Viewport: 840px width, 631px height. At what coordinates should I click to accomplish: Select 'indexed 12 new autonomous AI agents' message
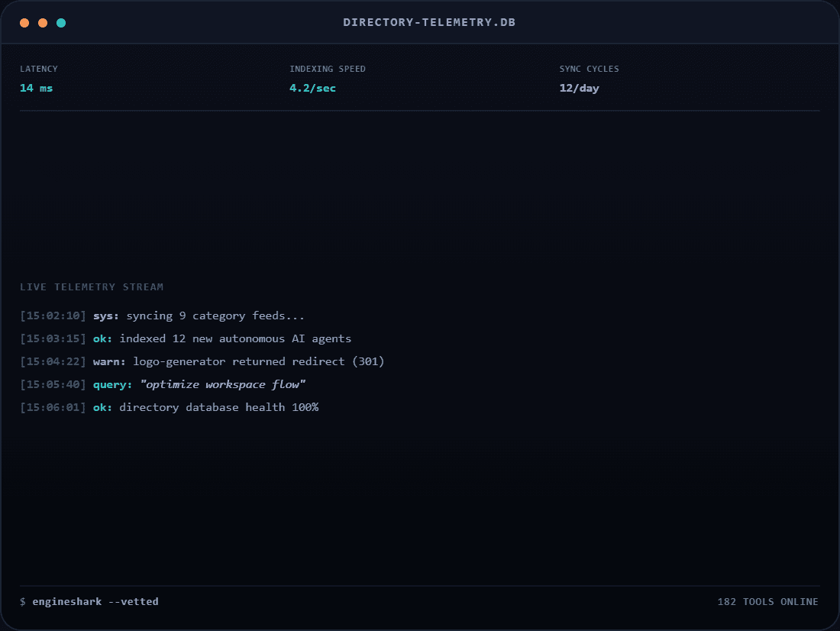[235, 339]
